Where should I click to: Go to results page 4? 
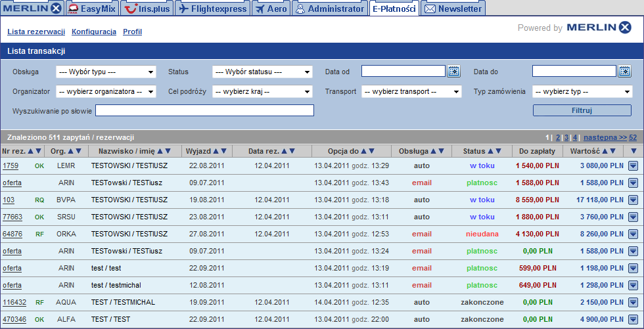click(x=575, y=137)
